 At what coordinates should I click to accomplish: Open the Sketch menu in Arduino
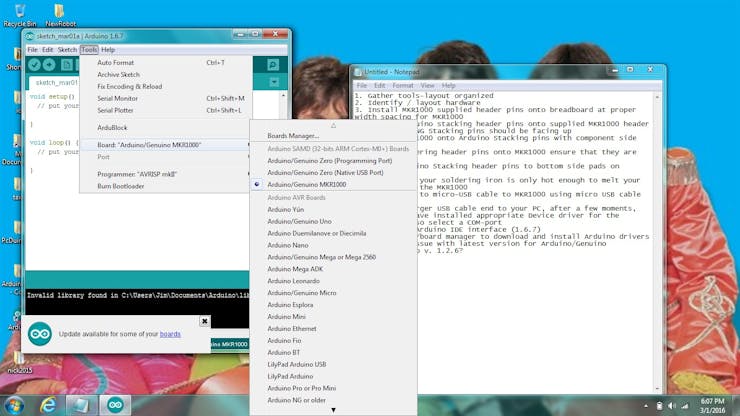[67, 50]
